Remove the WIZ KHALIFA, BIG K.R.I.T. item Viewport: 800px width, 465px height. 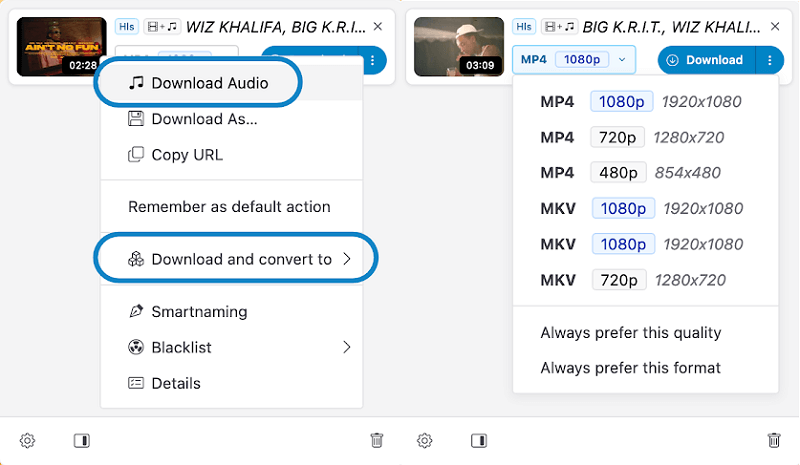(378, 26)
